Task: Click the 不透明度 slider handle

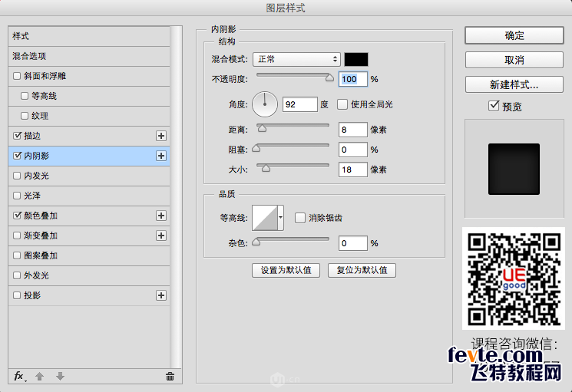Action: coord(329,77)
